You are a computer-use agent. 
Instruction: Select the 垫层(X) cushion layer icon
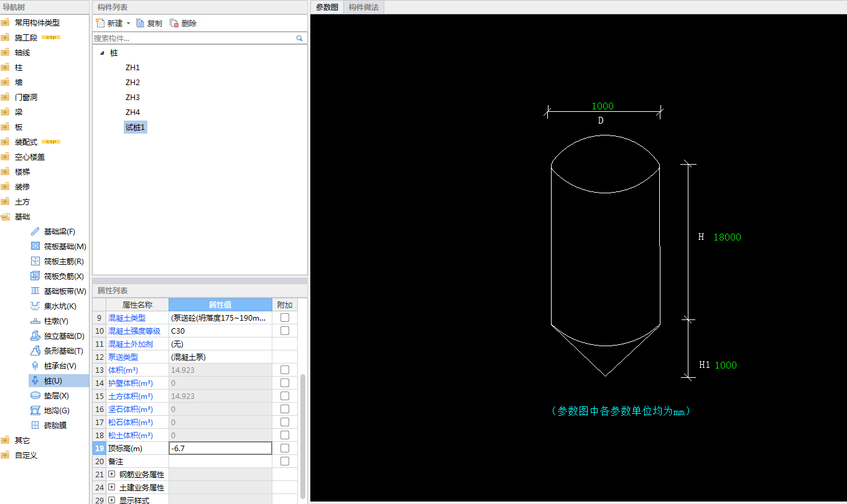(35, 395)
